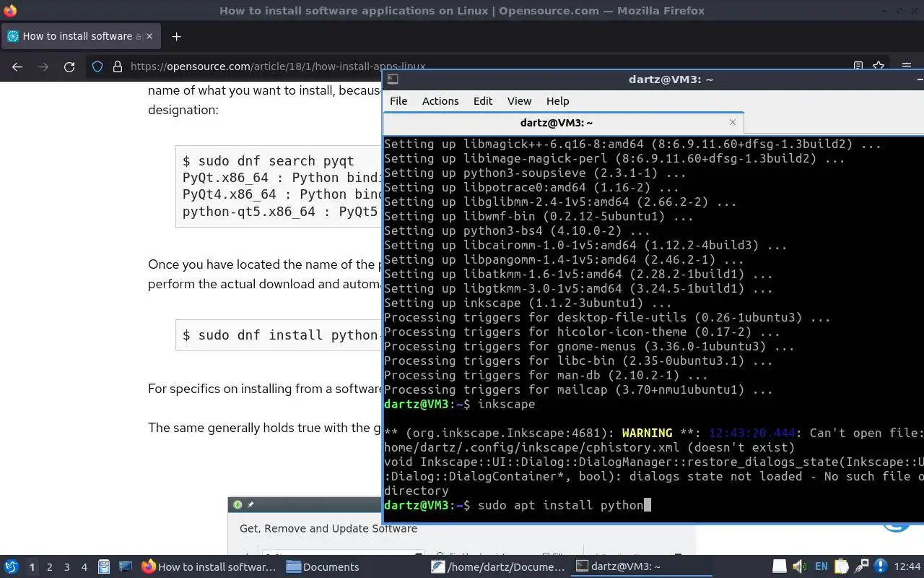Open terminal Actions menu
Image resolution: width=924 pixels, height=578 pixels.
440,101
